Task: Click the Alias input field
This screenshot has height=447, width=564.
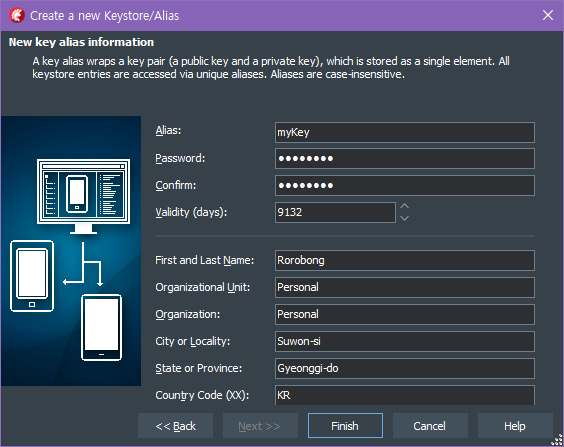Action: [x=405, y=132]
